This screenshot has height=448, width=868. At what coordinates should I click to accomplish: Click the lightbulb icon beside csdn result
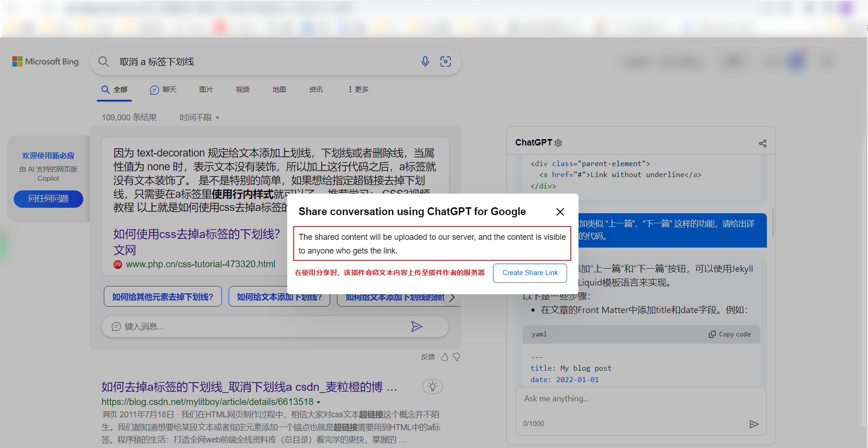point(433,386)
